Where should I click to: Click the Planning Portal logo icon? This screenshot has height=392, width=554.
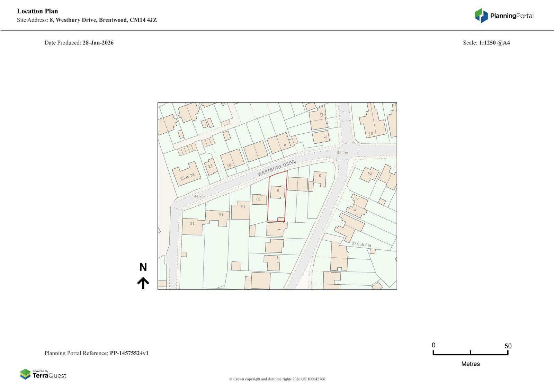pyautogui.click(x=481, y=16)
